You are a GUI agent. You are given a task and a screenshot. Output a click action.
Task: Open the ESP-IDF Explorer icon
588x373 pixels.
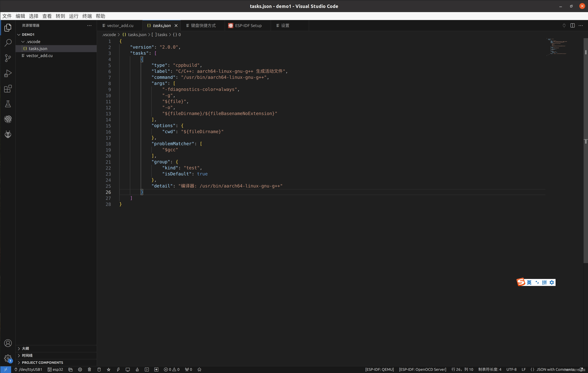pos(8,119)
